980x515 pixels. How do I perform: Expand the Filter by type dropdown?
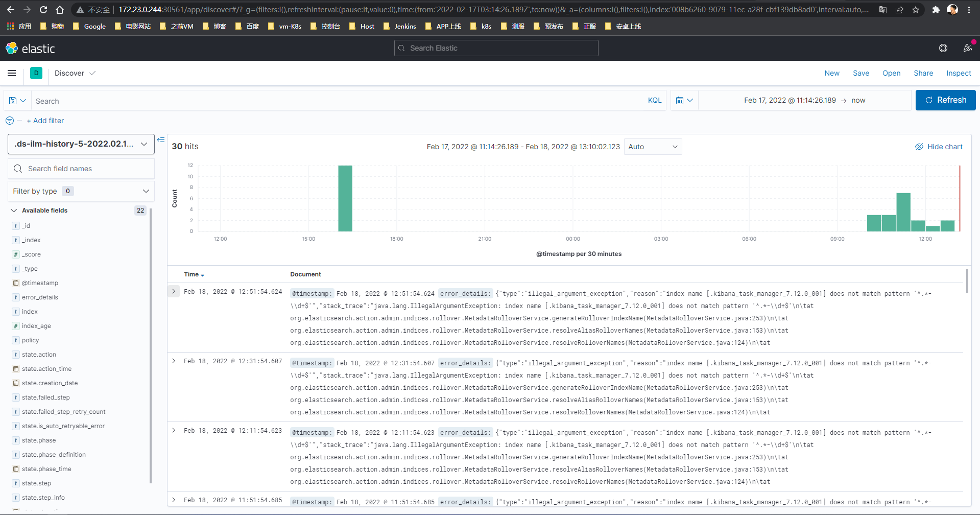pyautogui.click(x=81, y=191)
